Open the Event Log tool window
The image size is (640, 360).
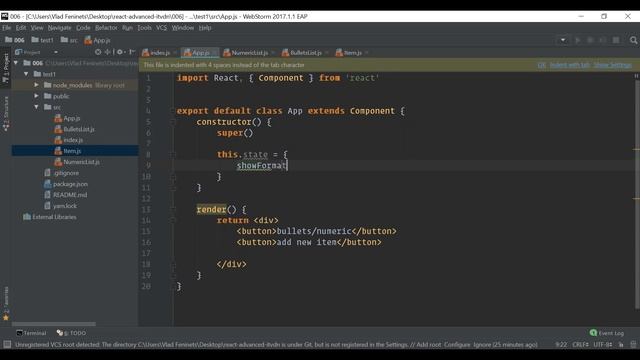[x=607, y=333]
